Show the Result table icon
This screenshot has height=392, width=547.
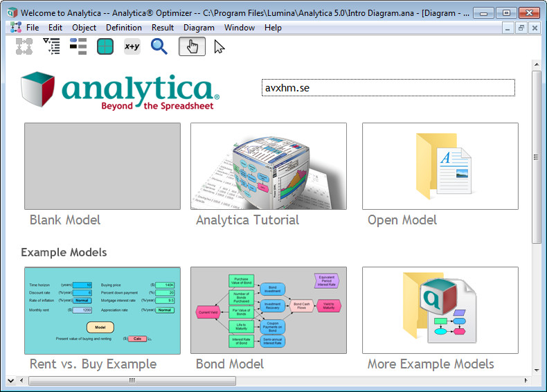click(105, 46)
